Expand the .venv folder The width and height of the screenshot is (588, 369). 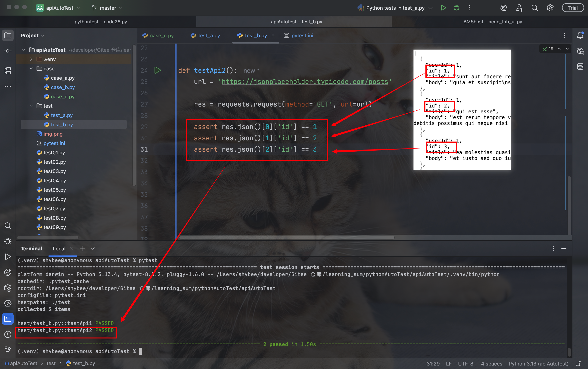(31, 59)
